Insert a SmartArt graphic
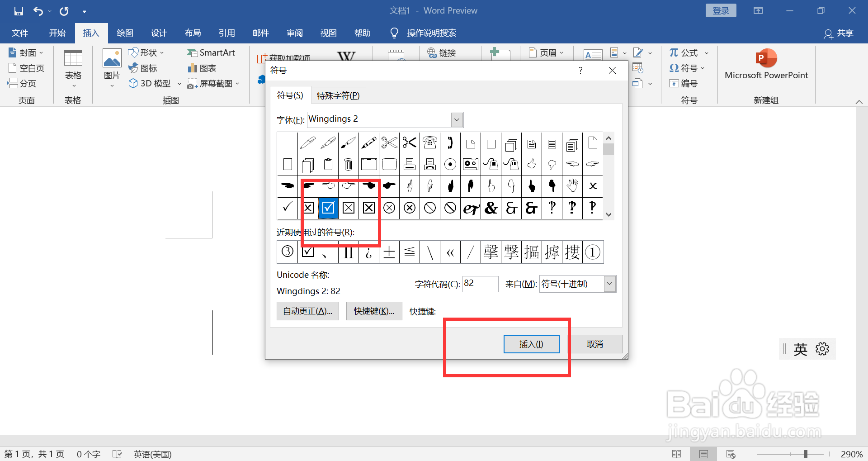Viewport: 868px width, 461px height. pyautogui.click(x=211, y=52)
